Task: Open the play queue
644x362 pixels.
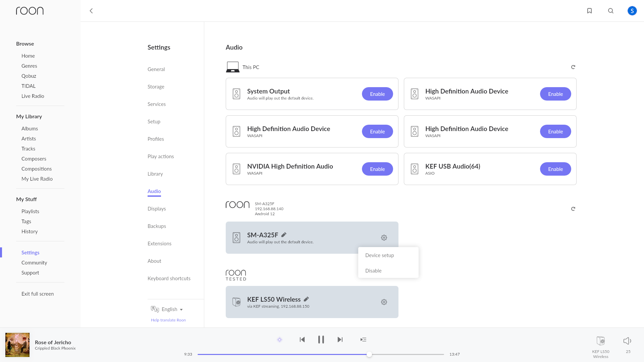Action: 363,340
